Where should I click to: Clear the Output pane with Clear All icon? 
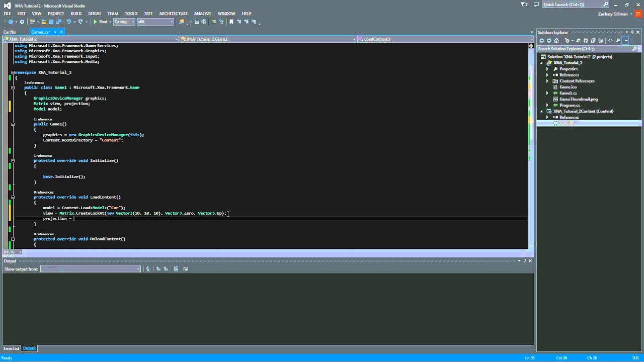(x=176, y=269)
